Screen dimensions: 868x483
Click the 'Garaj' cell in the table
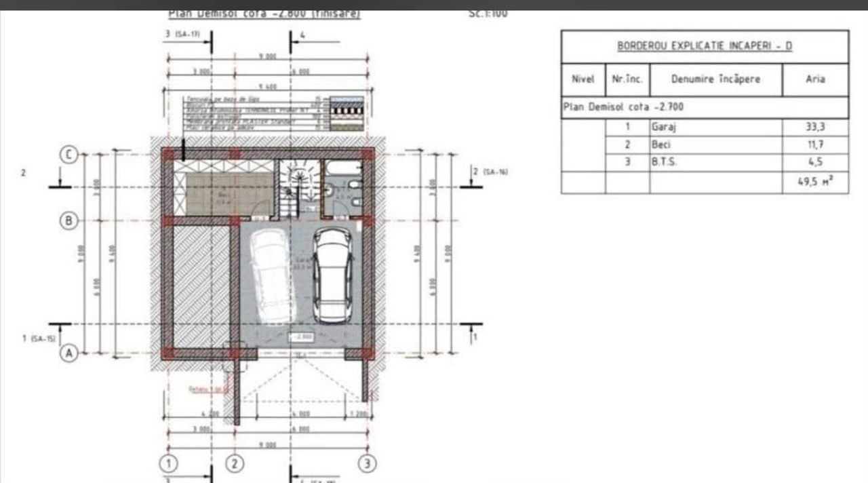pyautogui.click(x=716, y=127)
